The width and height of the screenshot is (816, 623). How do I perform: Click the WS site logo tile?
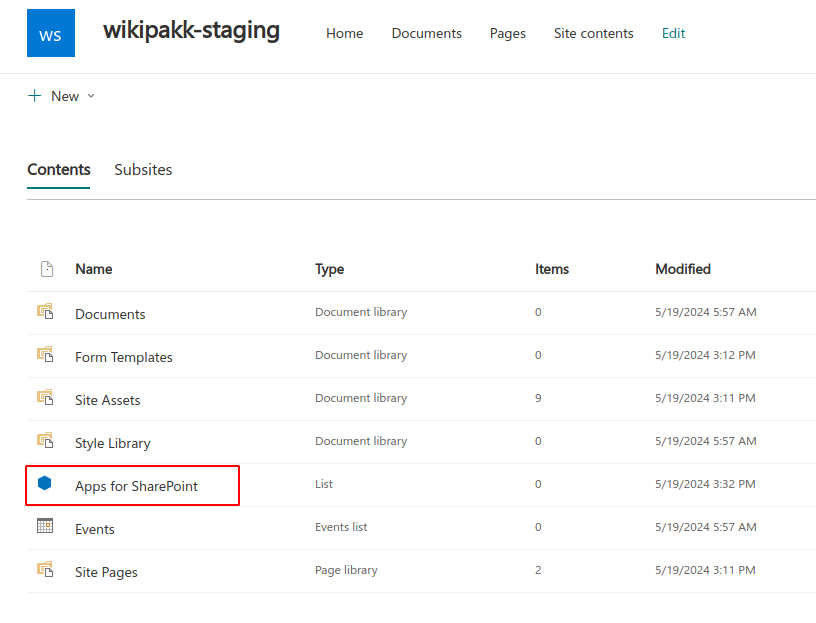point(51,33)
